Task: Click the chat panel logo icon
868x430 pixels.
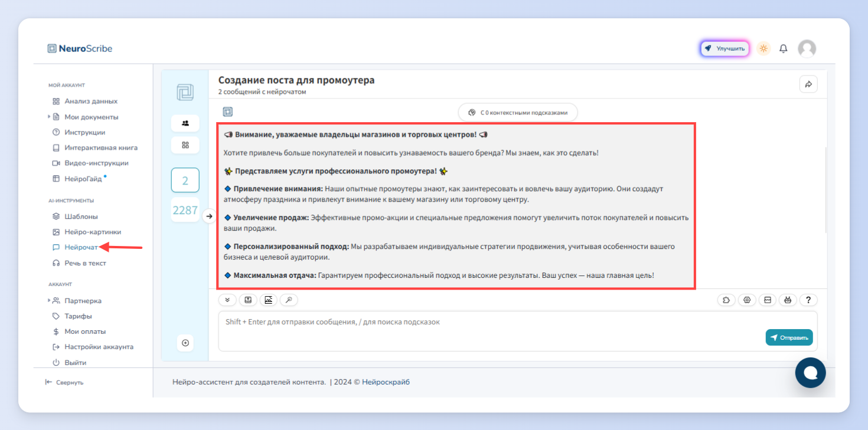Action: [185, 93]
